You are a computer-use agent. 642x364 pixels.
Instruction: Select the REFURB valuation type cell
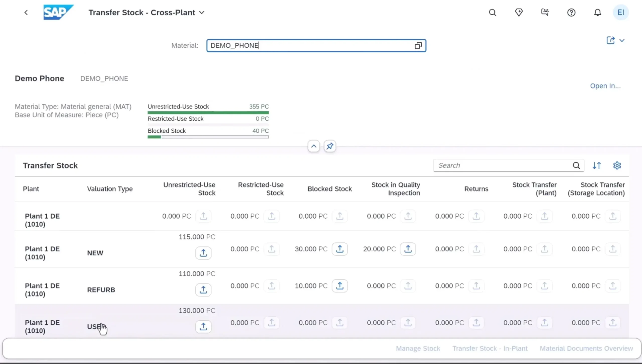tap(101, 290)
